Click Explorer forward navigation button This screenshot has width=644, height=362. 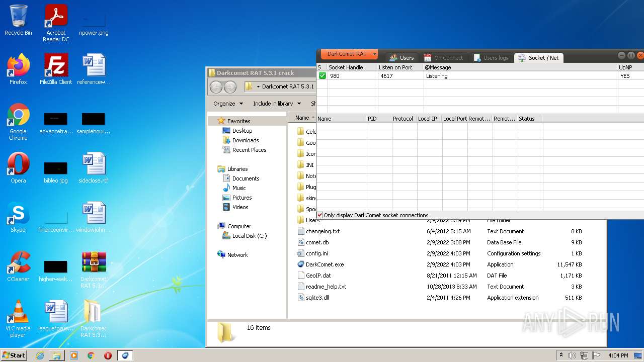click(x=230, y=87)
